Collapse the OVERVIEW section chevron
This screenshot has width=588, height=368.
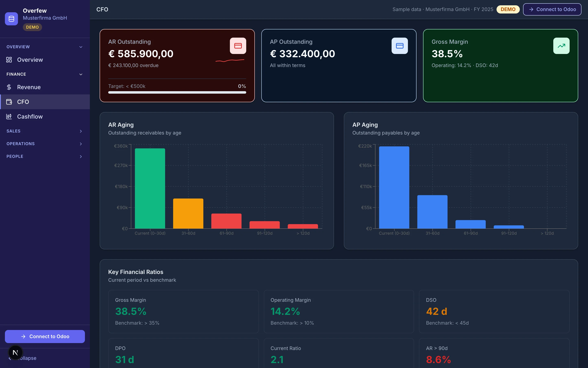81,47
